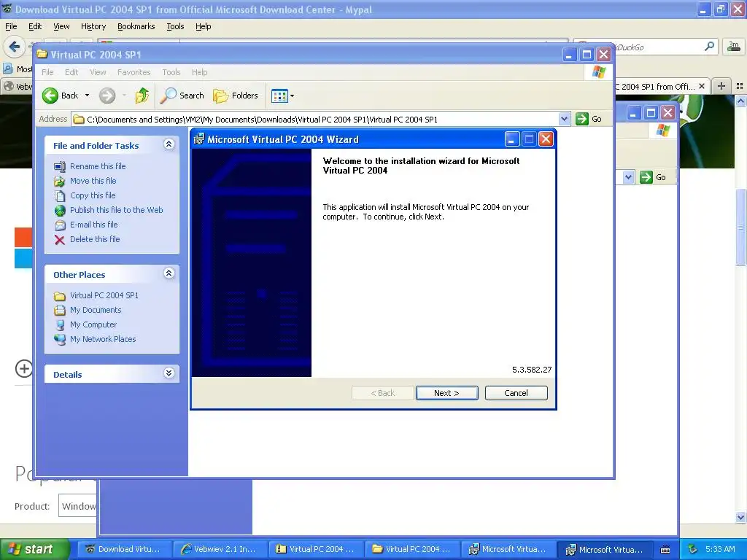Open address dropdown in background Explorer window
Image resolution: width=747 pixels, height=560 pixels.
pos(628,177)
